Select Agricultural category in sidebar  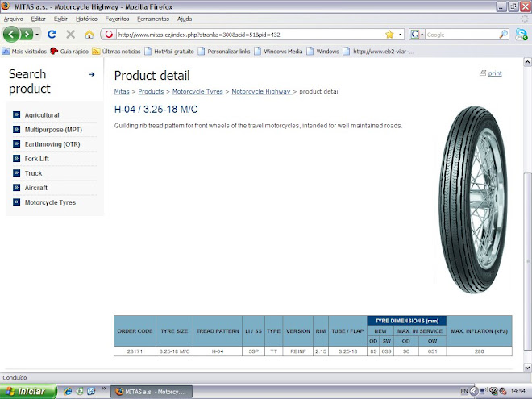pyautogui.click(x=42, y=115)
